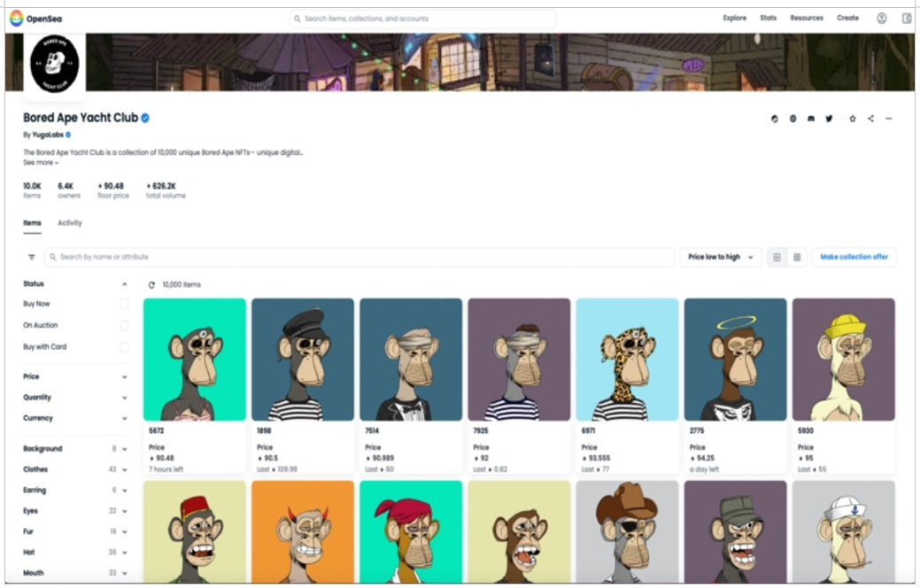
Task: Check the Buy Now status filter
Action: click(124, 304)
